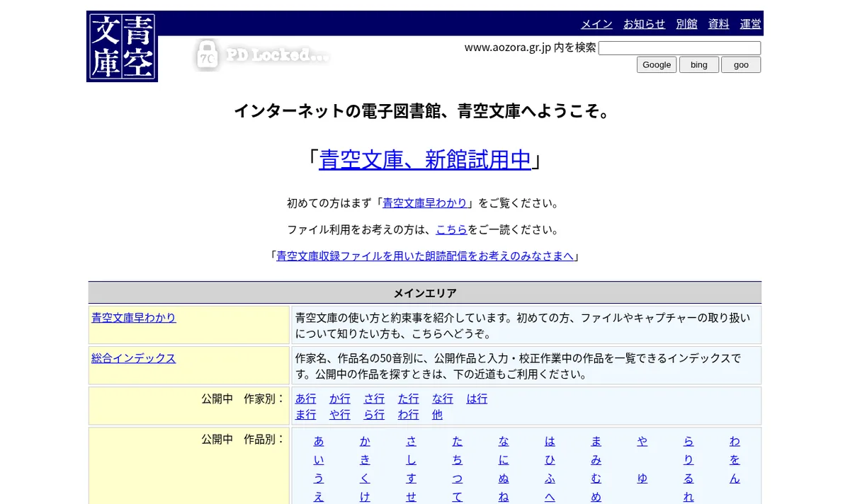Open works starting with か
Screen dimensions: 850x504
[365, 441]
